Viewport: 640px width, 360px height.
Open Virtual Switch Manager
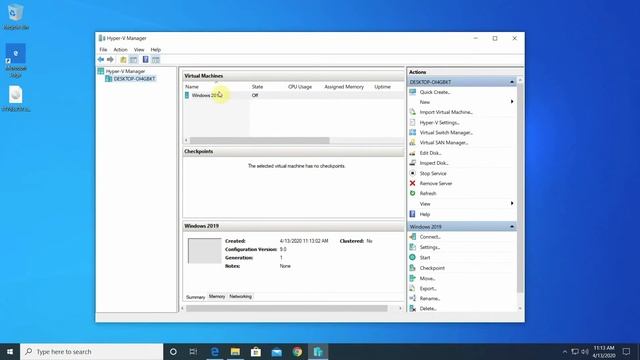[x=446, y=132]
